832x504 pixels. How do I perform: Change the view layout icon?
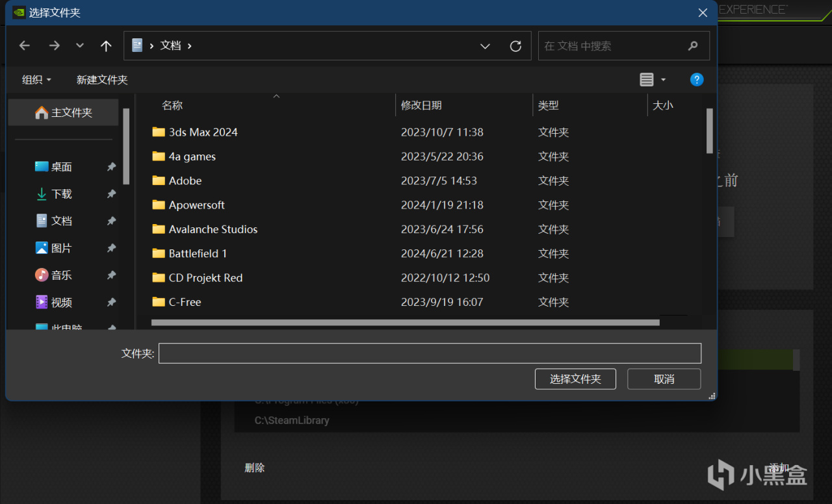coord(647,80)
